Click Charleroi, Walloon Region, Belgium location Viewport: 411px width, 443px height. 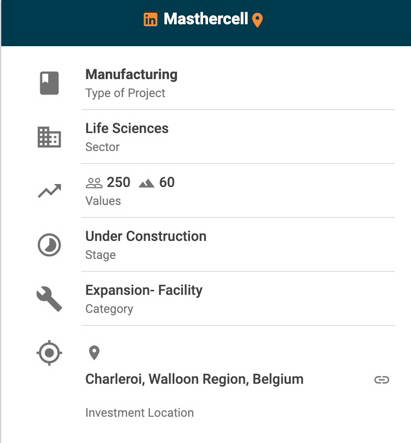point(194,379)
